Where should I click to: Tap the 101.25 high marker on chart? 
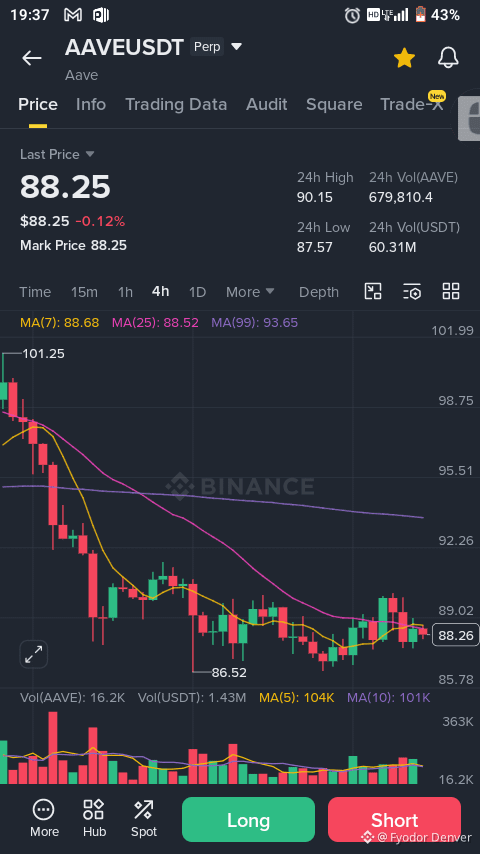44,354
